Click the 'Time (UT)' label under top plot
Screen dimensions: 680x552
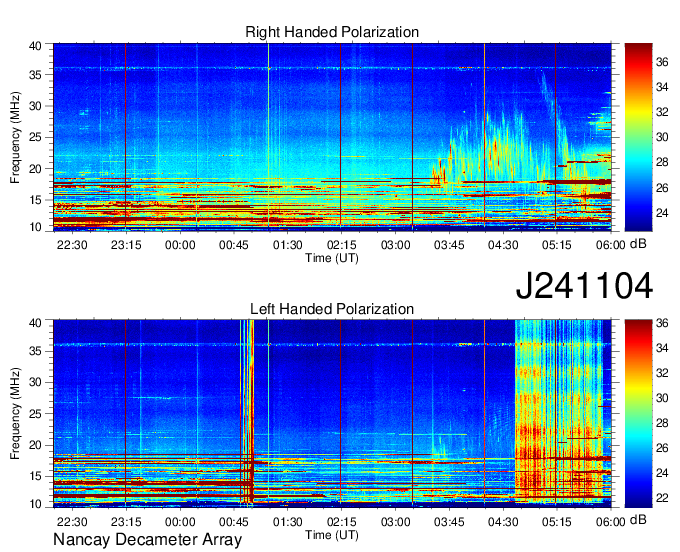[332, 258]
